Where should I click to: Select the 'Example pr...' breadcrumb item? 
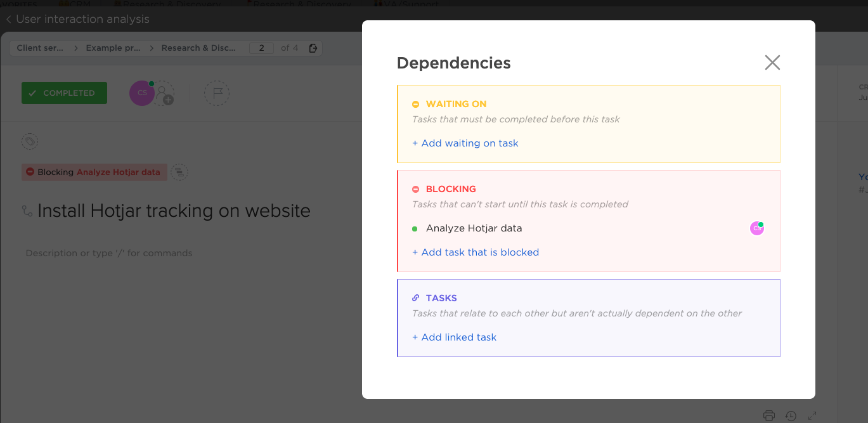(x=113, y=48)
